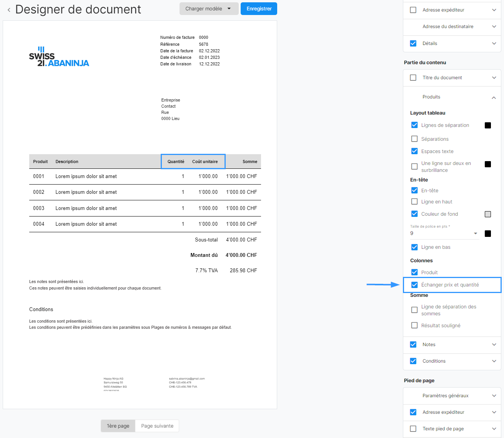Click the Conditions heading in preview
This screenshot has height=438, width=504.
[41, 309]
